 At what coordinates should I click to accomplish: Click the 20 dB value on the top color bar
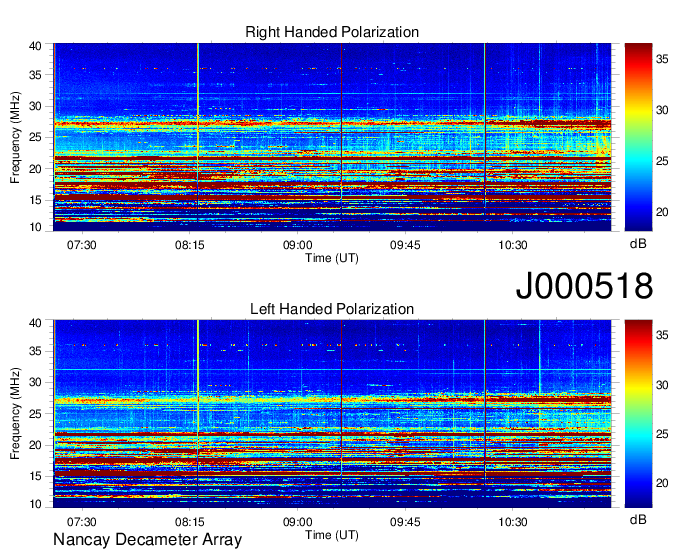[x=662, y=212]
